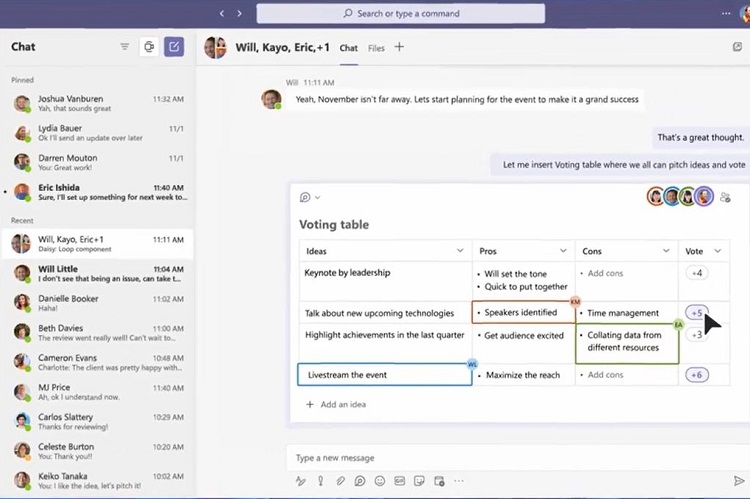Screen dimensions: 750x499
Task: Open the chat list filter icon
Action: [x=125, y=46]
